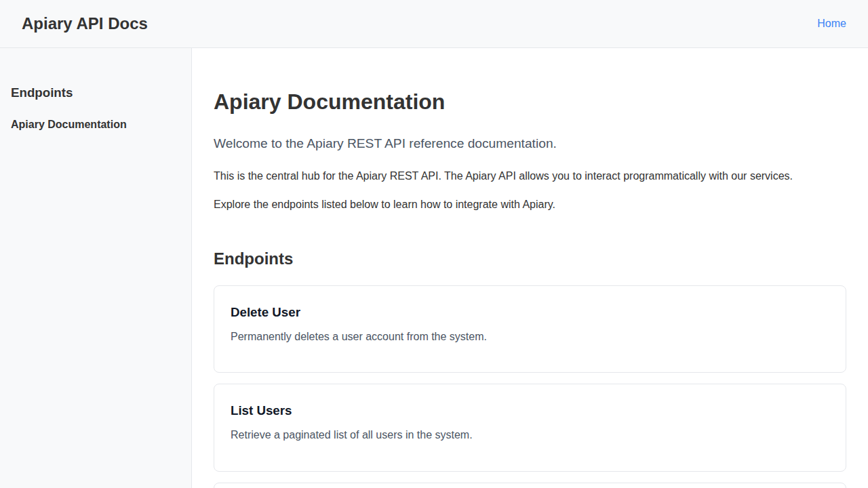Click the Apiary API Docs header title
The height and width of the screenshot is (488, 868).
84,23
